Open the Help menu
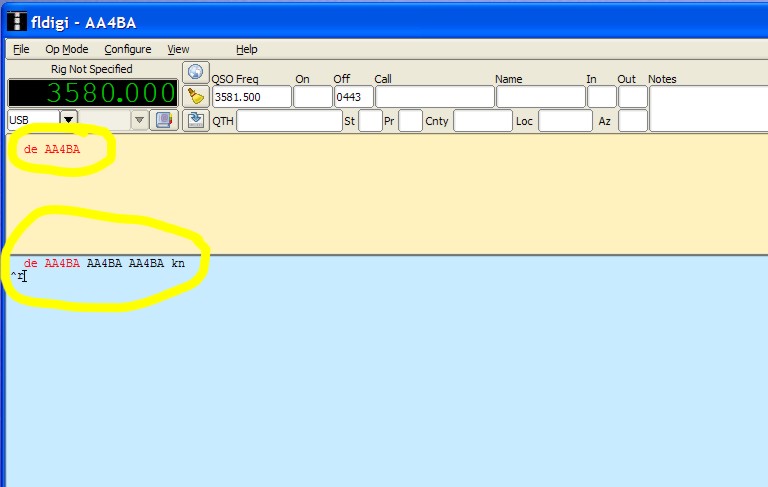 246,49
